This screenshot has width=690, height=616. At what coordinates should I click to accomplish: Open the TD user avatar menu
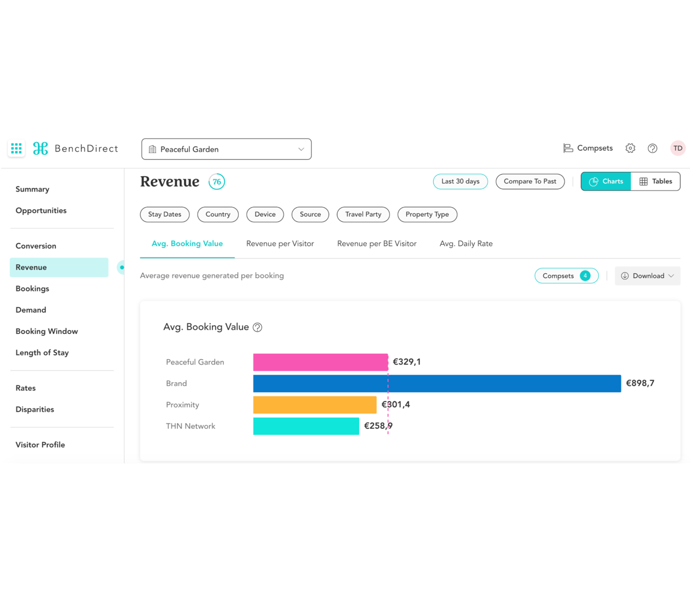pyautogui.click(x=677, y=148)
